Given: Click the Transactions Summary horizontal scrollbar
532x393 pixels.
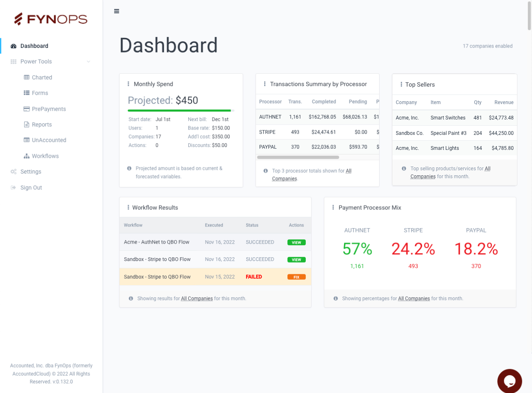Looking at the screenshot, I should pos(298,157).
